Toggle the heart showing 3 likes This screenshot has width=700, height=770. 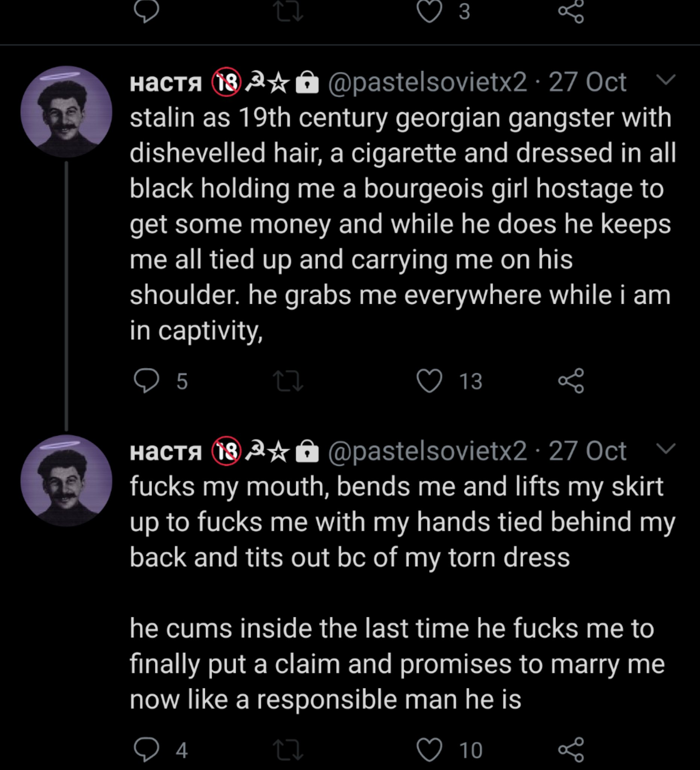(429, 11)
